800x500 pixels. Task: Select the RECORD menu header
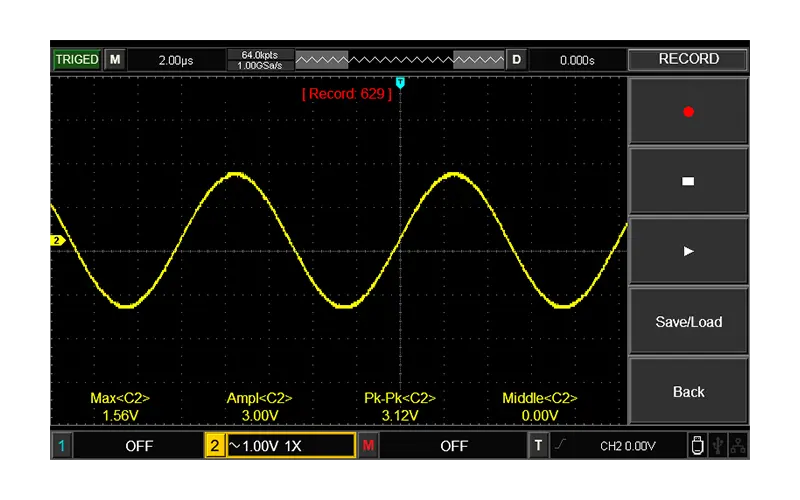click(x=688, y=60)
